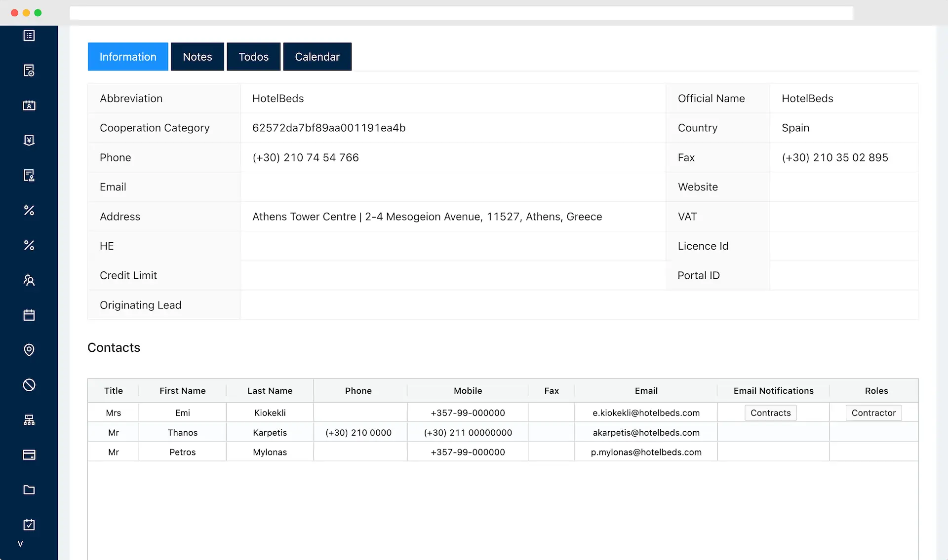Select the Karpetis last name cell
The height and width of the screenshot is (560, 948).
tap(270, 433)
